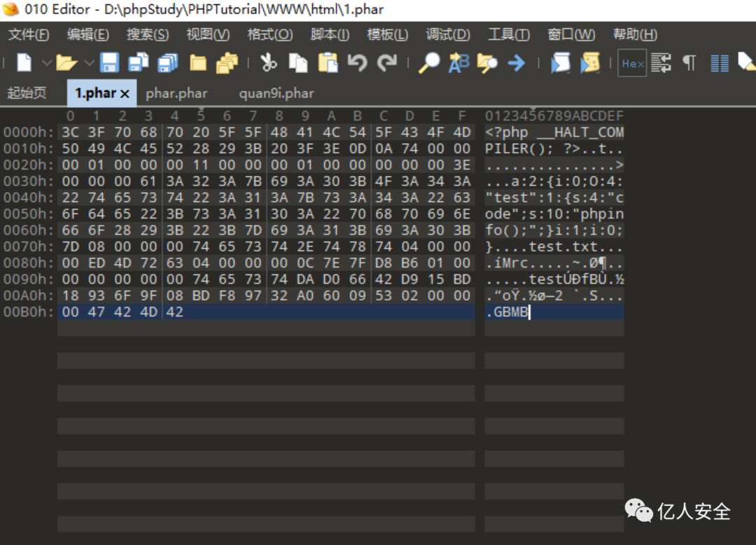The height and width of the screenshot is (545, 756).
Task: Open the 帮助(H) menu
Action: coord(636,35)
